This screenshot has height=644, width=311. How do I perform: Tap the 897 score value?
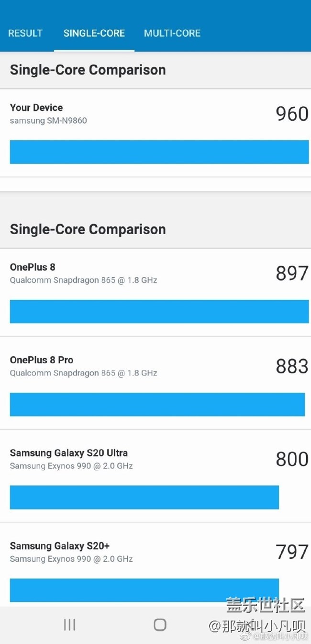point(292,273)
